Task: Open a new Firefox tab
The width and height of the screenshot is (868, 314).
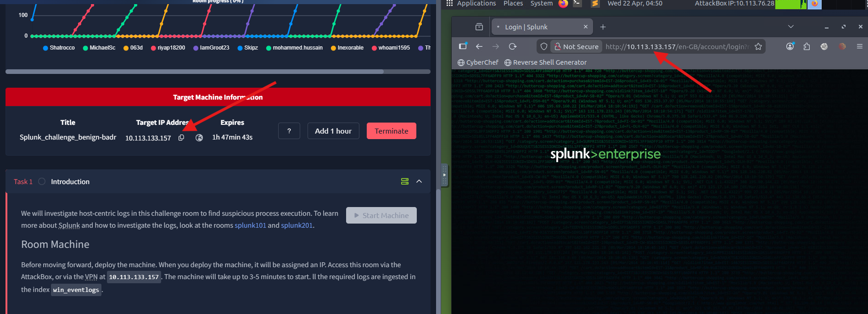Action: pos(603,27)
